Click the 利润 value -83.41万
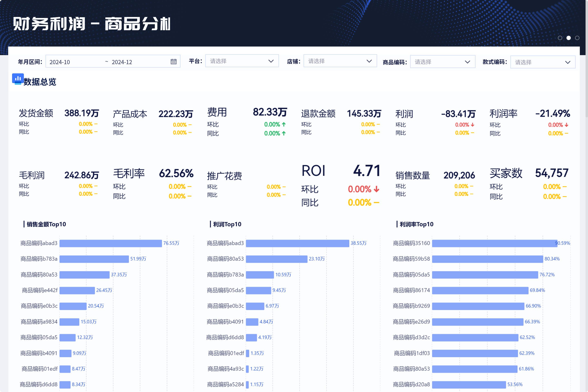This screenshot has width=588, height=392. pos(458,114)
